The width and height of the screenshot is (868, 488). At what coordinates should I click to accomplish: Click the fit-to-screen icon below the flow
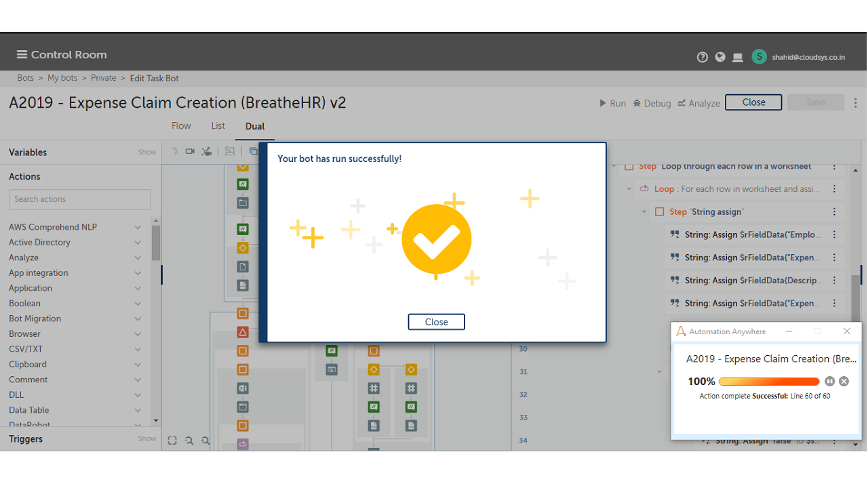coord(172,441)
